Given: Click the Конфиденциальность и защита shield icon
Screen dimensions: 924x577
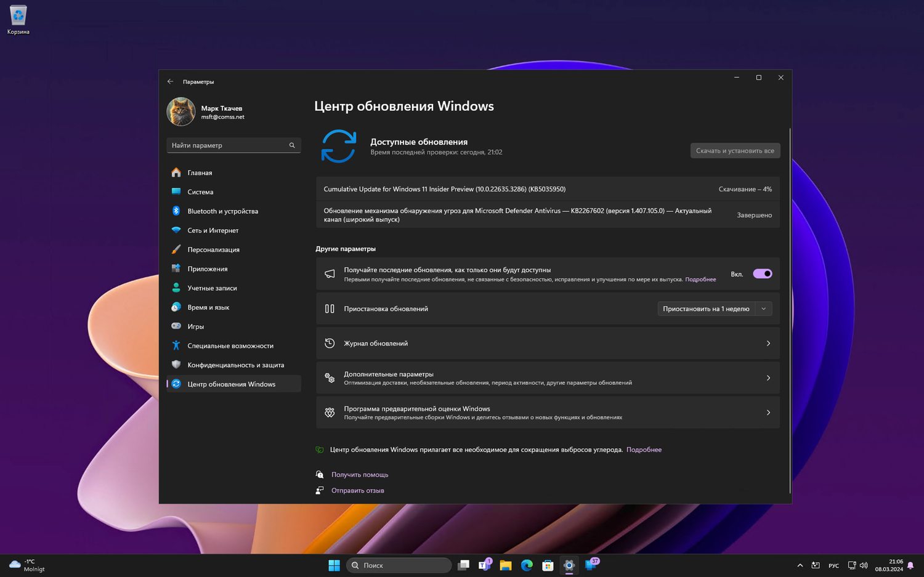Looking at the screenshot, I should [x=176, y=365].
